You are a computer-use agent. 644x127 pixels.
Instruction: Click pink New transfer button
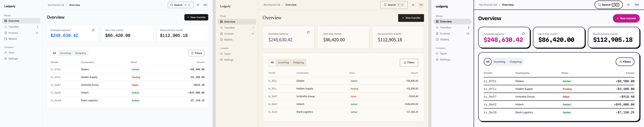coord(626,18)
